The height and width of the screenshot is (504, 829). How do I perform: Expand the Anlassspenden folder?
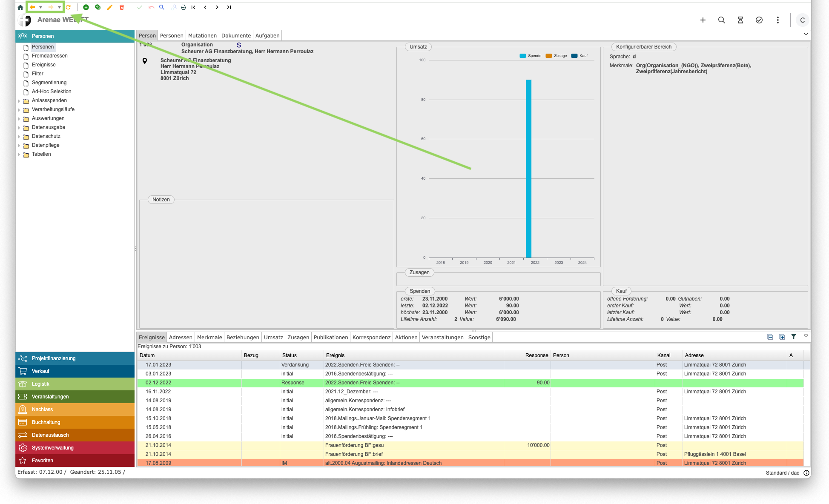pos(19,101)
